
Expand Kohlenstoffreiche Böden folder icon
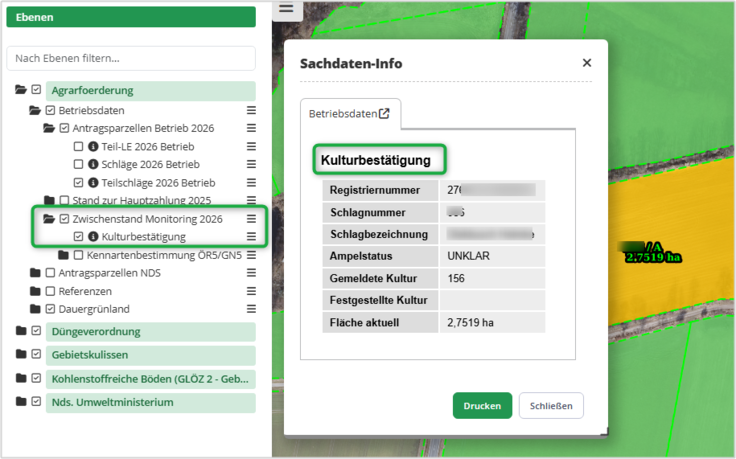[21, 378]
